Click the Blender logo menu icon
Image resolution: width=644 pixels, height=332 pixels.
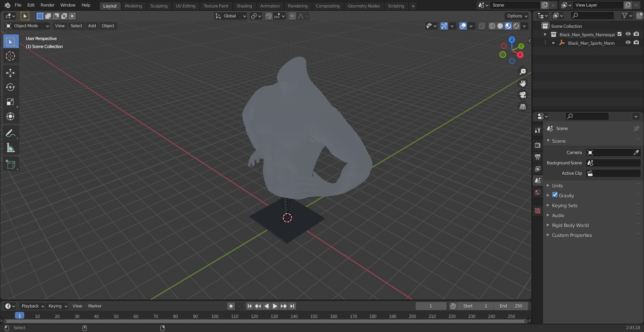pyautogui.click(x=7, y=5)
